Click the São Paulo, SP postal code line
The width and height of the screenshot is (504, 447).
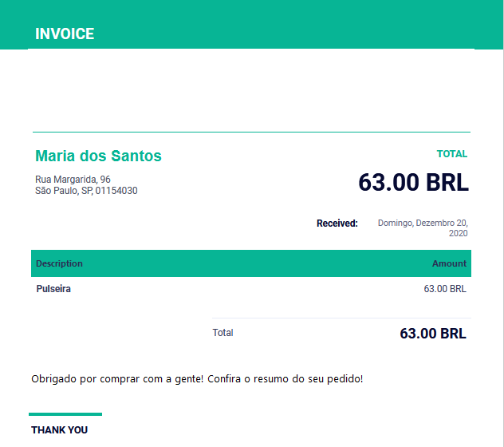click(x=86, y=191)
